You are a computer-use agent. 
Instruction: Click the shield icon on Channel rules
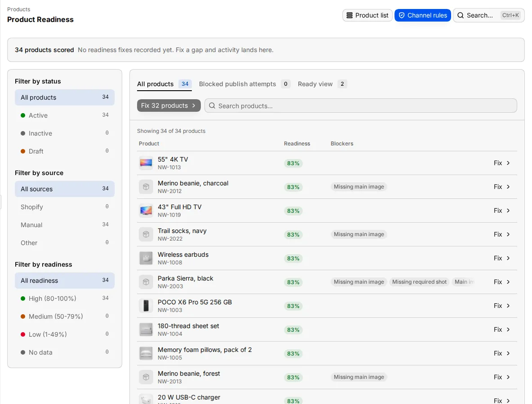tap(401, 15)
